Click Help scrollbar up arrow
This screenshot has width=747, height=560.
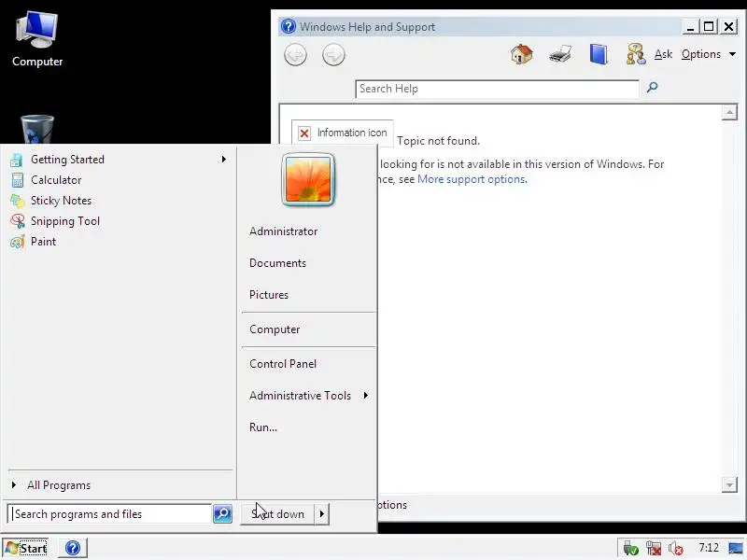point(729,112)
